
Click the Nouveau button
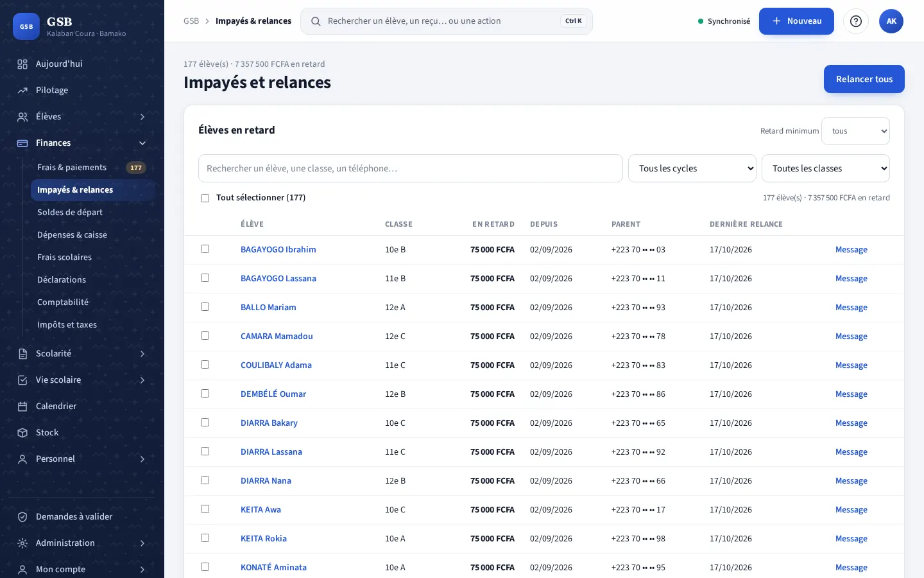coord(796,21)
